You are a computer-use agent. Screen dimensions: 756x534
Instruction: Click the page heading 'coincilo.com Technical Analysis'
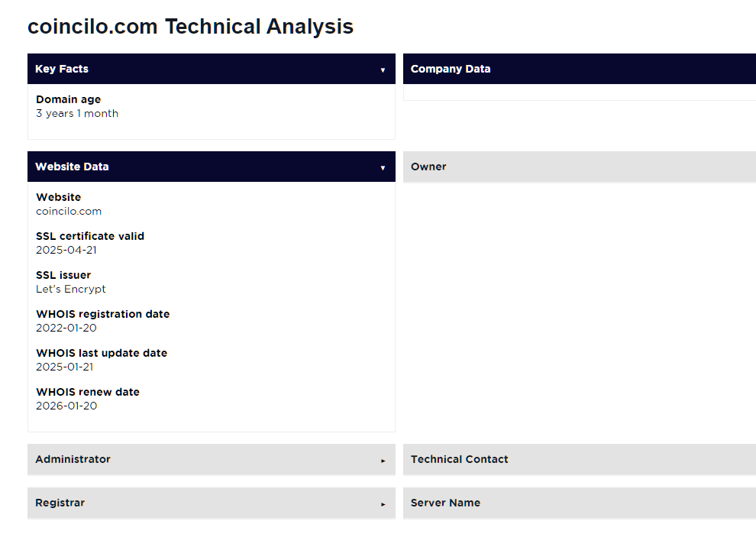(190, 27)
